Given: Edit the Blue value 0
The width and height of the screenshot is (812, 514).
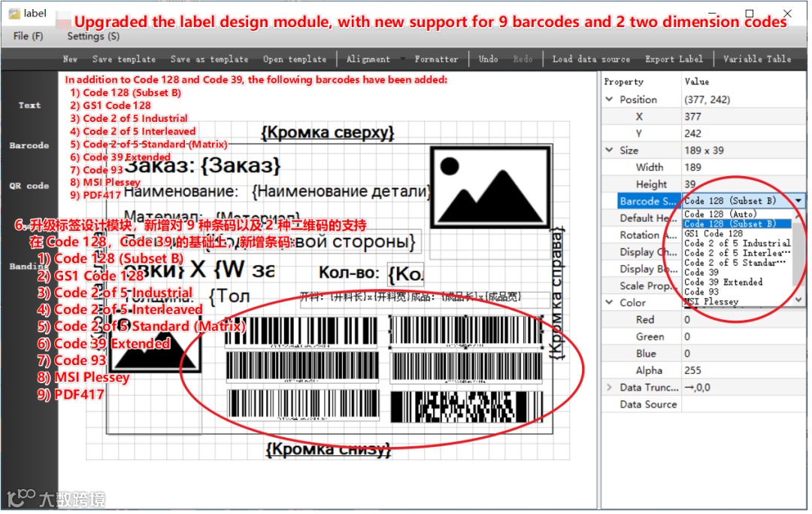Looking at the screenshot, I should [744, 354].
